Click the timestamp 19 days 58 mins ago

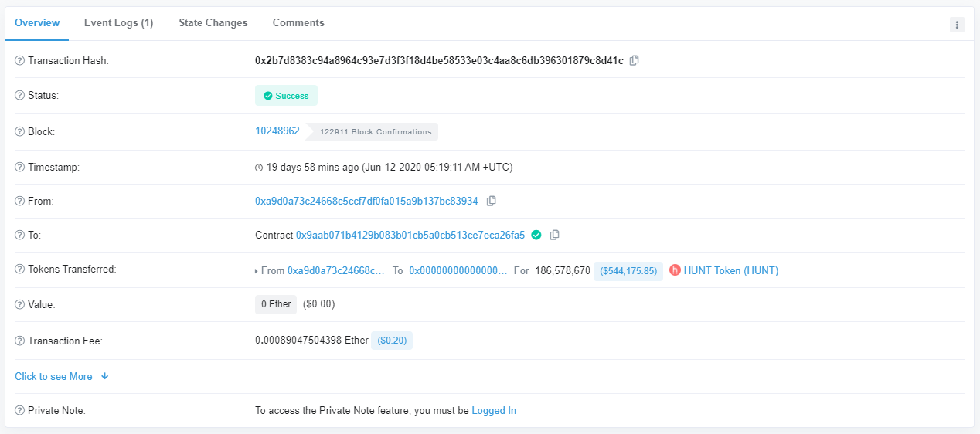tap(312, 167)
